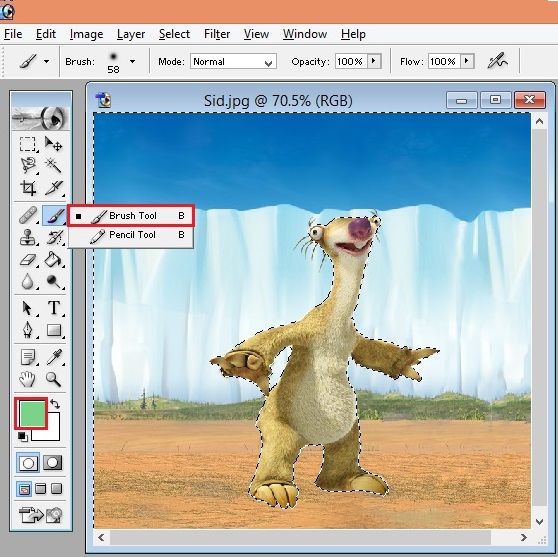
Task: Switch to Quick Mask mode
Action: pos(53,462)
